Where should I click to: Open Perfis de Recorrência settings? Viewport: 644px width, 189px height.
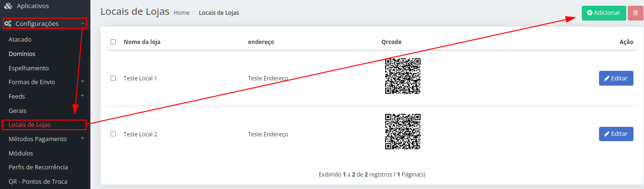point(38,167)
